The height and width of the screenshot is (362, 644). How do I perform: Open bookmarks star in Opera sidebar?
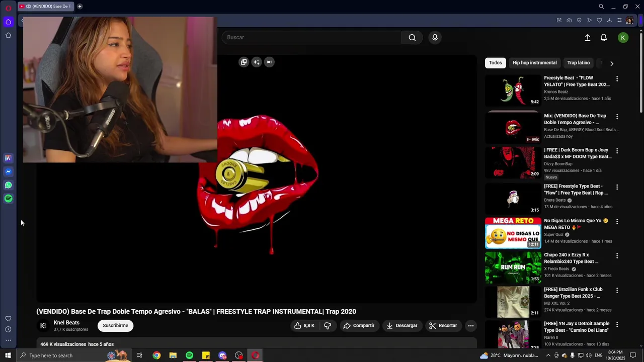(x=8, y=35)
